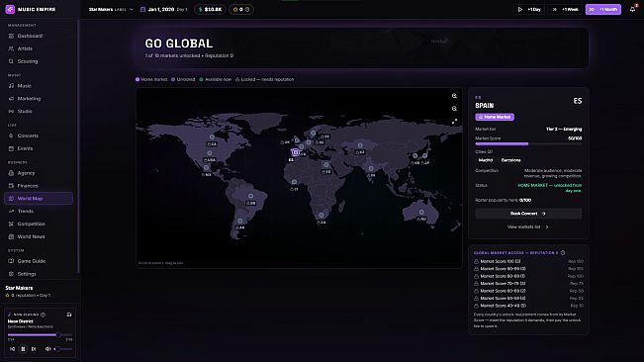The width and height of the screenshot is (644, 362).
Task: Select the Mexico (MX) map marker
Action: [206, 168]
